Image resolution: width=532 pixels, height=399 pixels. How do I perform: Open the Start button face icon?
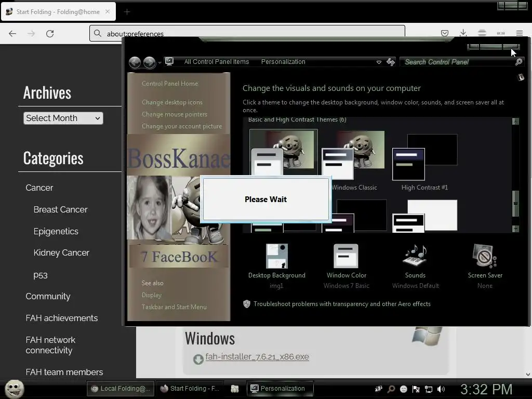tap(14, 389)
